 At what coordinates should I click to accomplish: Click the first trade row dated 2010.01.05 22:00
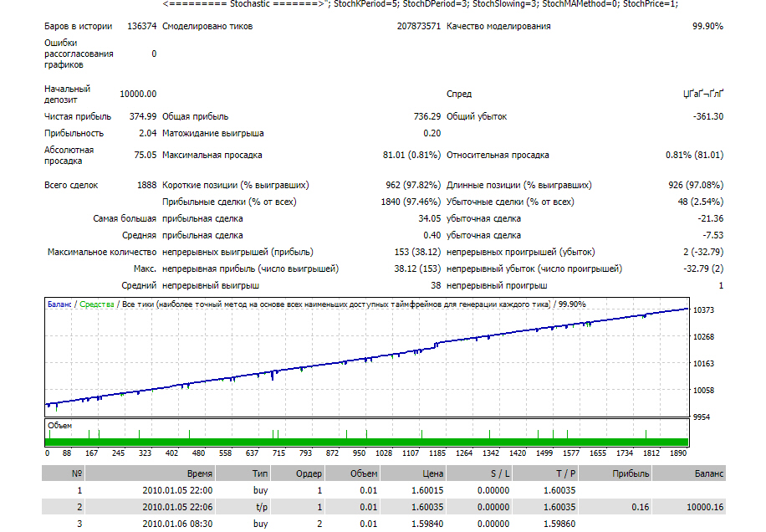pos(384,490)
